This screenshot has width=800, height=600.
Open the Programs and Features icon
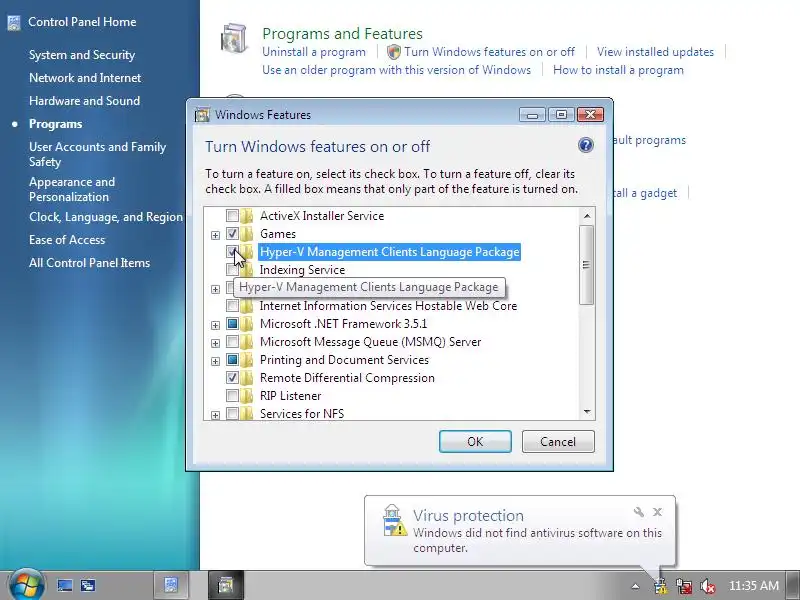(x=234, y=38)
